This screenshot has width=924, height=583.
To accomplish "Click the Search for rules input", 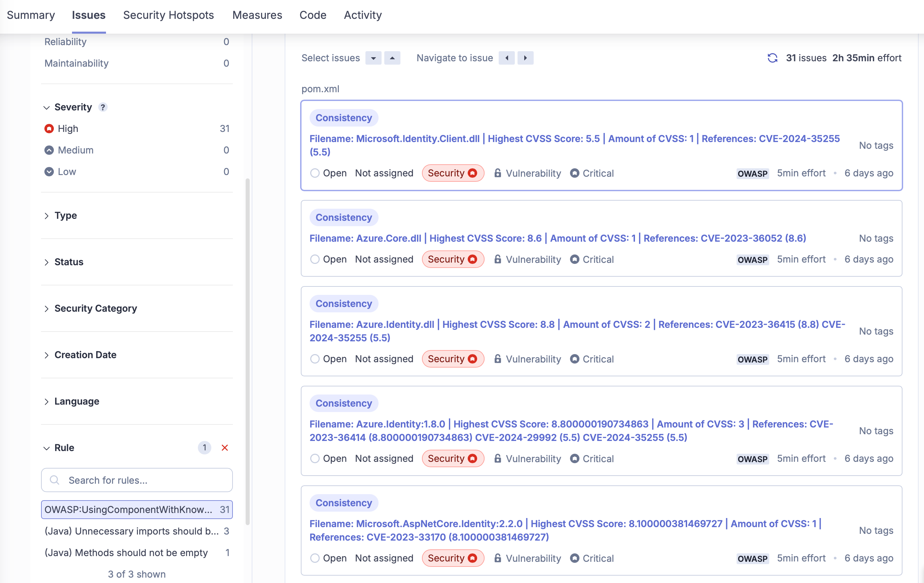I will point(137,480).
